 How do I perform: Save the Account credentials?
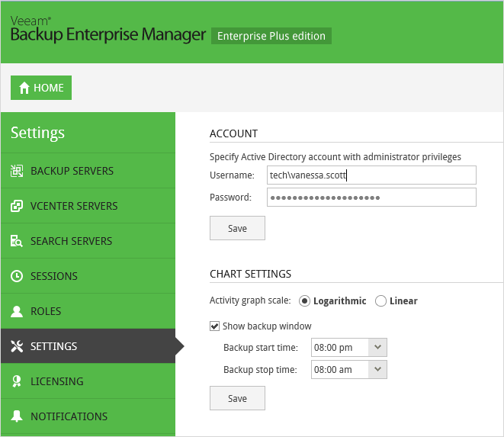point(238,228)
